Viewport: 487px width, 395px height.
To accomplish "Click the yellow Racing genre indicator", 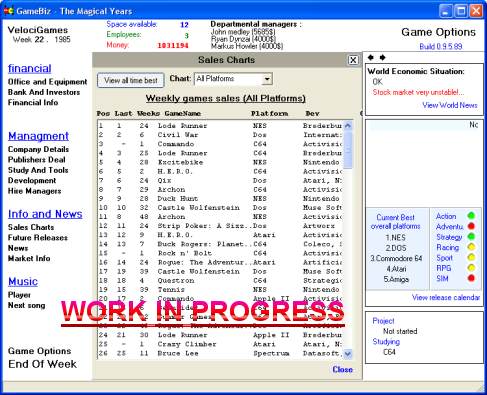I will (471, 247).
